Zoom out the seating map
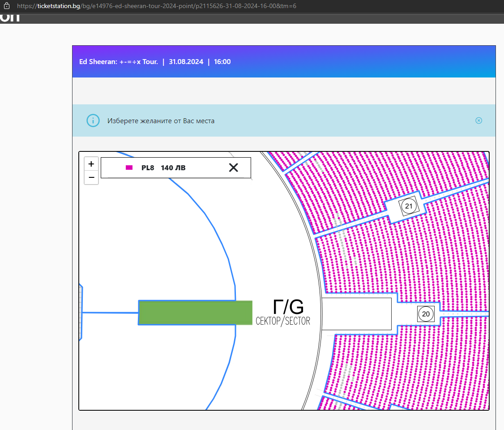 pyautogui.click(x=91, y=177)
